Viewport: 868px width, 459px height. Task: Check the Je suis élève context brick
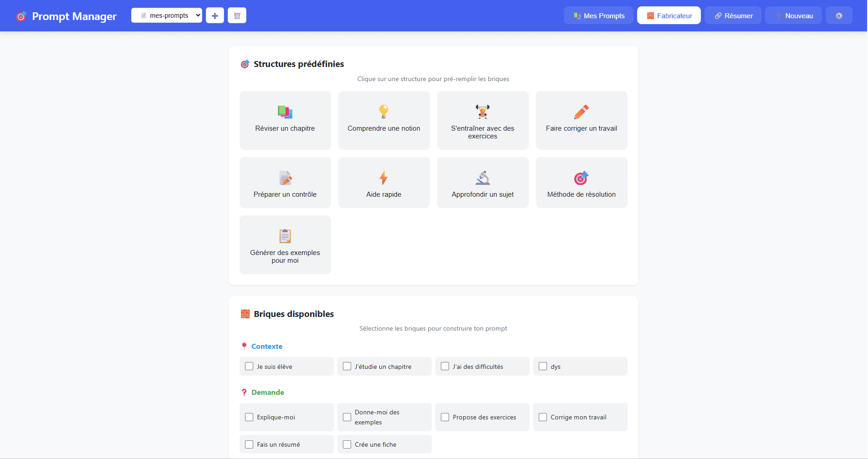249,366
